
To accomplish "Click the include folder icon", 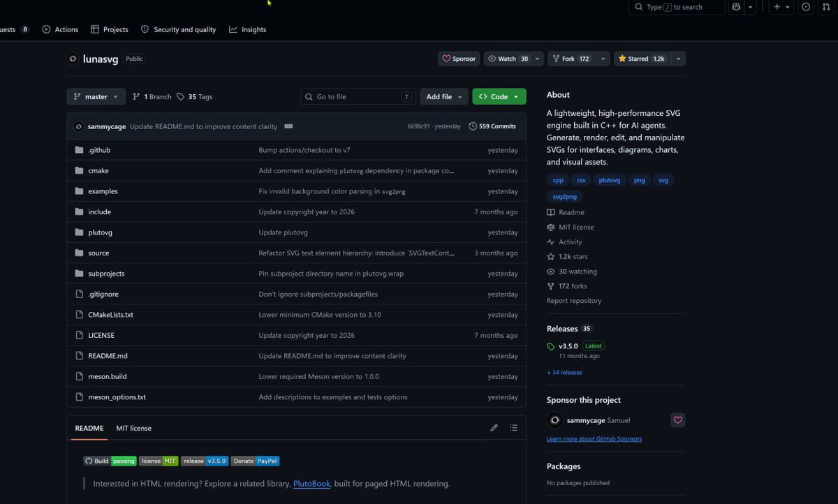I will (79, 212).
